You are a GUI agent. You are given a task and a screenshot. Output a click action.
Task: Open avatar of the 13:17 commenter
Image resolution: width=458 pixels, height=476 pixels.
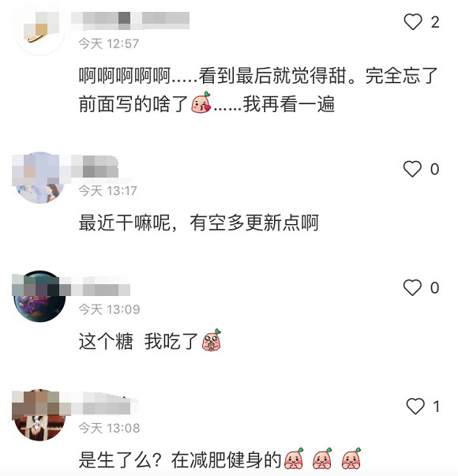pyautogui.click(x=39, y=178)
